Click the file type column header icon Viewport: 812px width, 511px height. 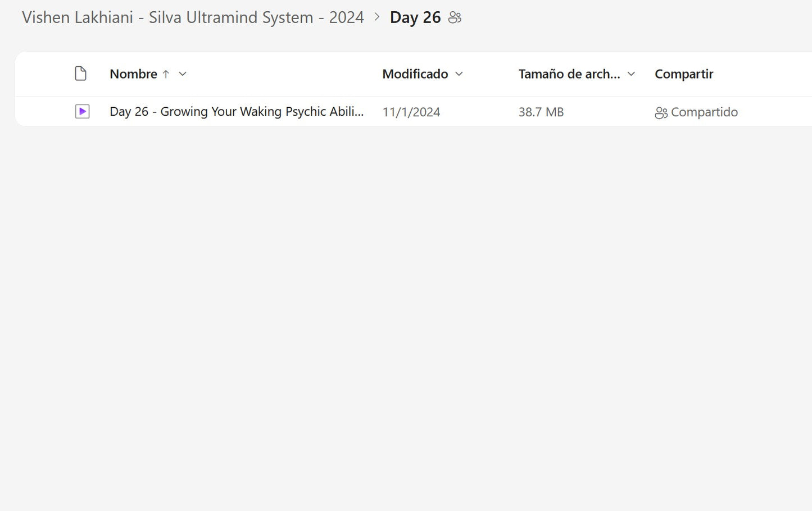(x=81, y=74)
